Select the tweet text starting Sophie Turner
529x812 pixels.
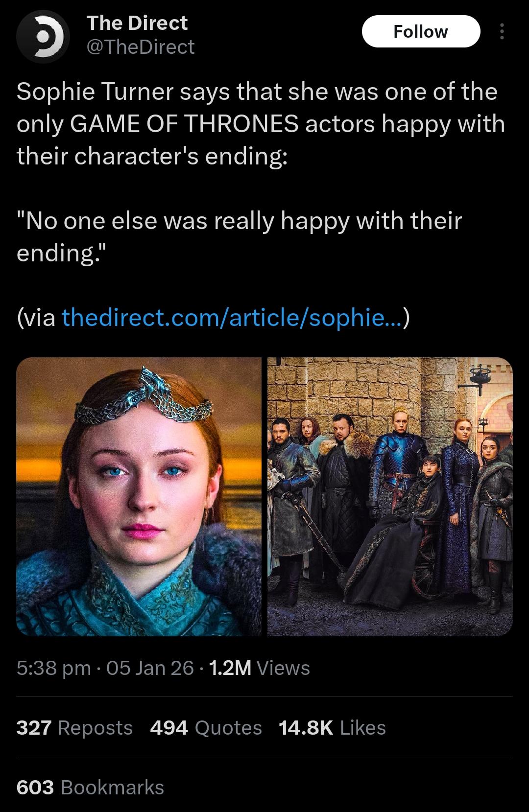(x=261, y=123)
